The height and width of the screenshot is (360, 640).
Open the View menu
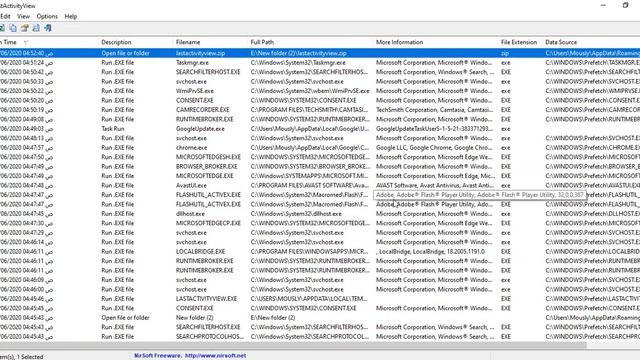pyautogui.click(x=23, y=16)
